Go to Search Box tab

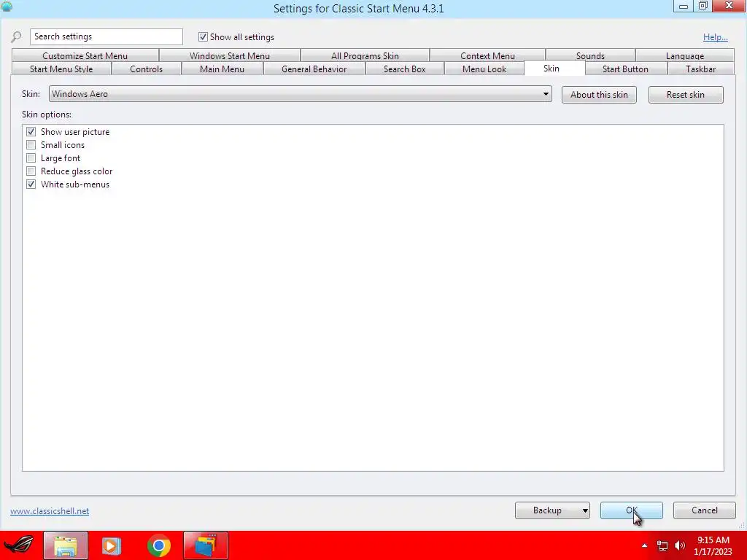(x=404, y=69)
